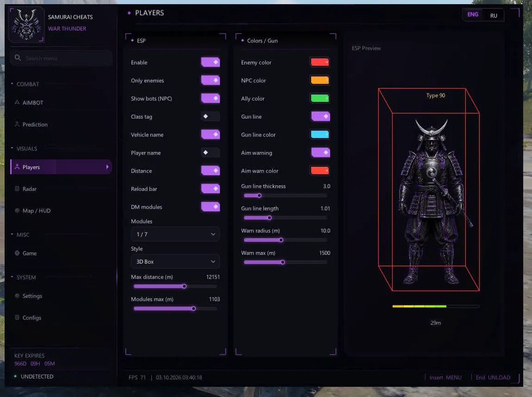Open Game via its globe icon
Screen dimensions: 532x397
click(17, 253)
